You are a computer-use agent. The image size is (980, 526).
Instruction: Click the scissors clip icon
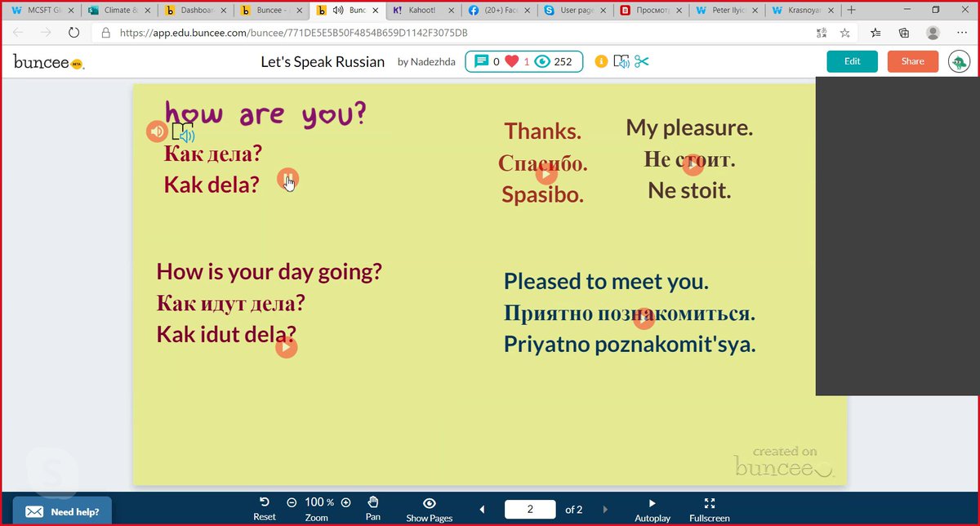(641, 61)
